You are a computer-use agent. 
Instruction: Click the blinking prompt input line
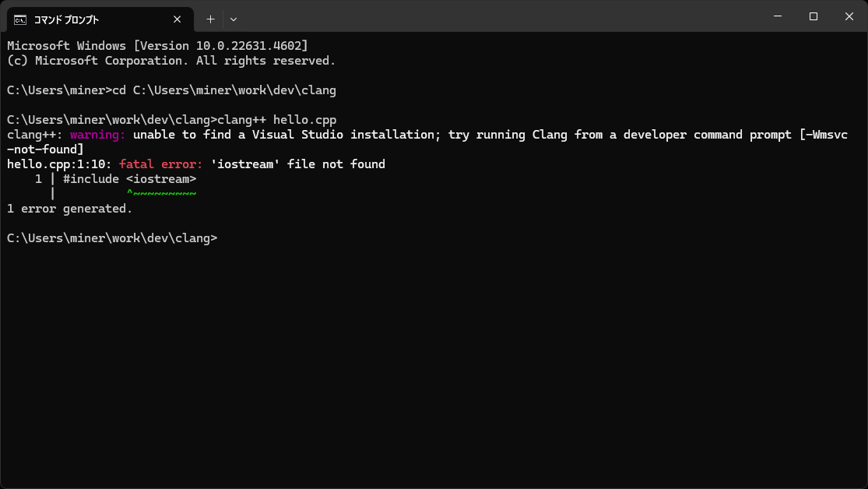(x=226, y=238)
